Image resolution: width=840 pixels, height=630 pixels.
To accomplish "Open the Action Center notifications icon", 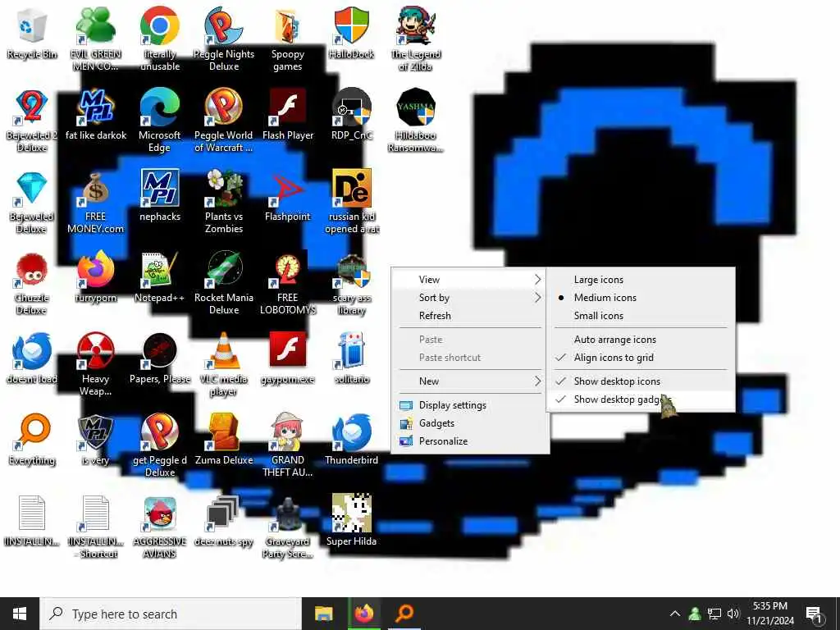I will pyautogui.click(x=814, y=614).
